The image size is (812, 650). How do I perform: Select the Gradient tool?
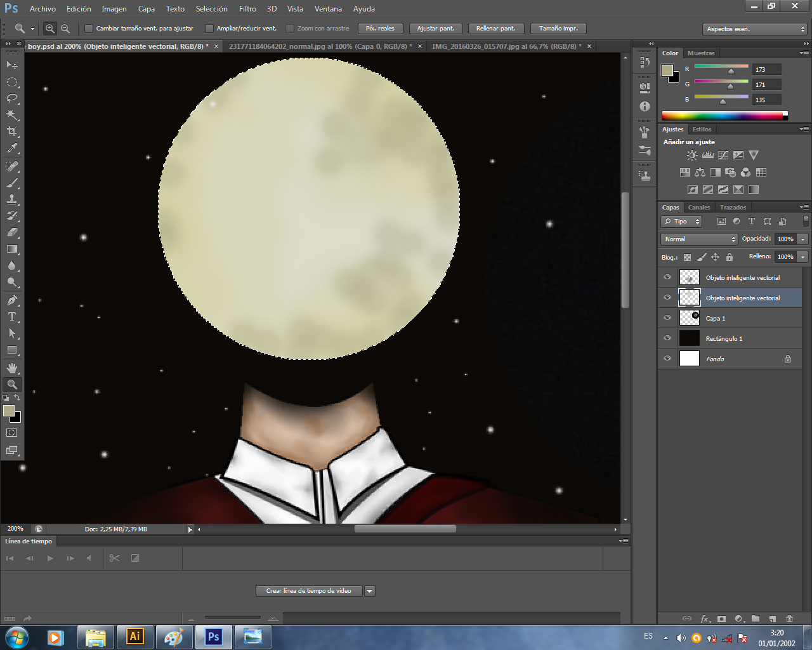[x=12, y=249]
